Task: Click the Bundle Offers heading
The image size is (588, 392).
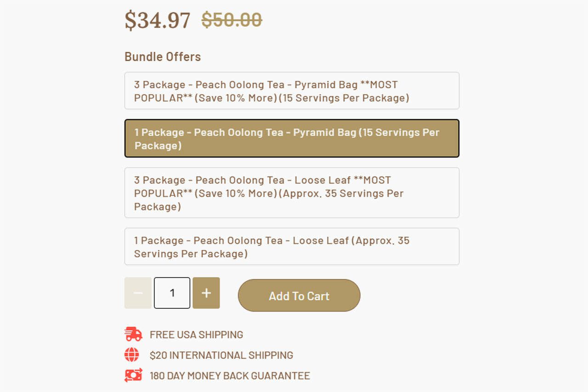Action: coord(163,57)
